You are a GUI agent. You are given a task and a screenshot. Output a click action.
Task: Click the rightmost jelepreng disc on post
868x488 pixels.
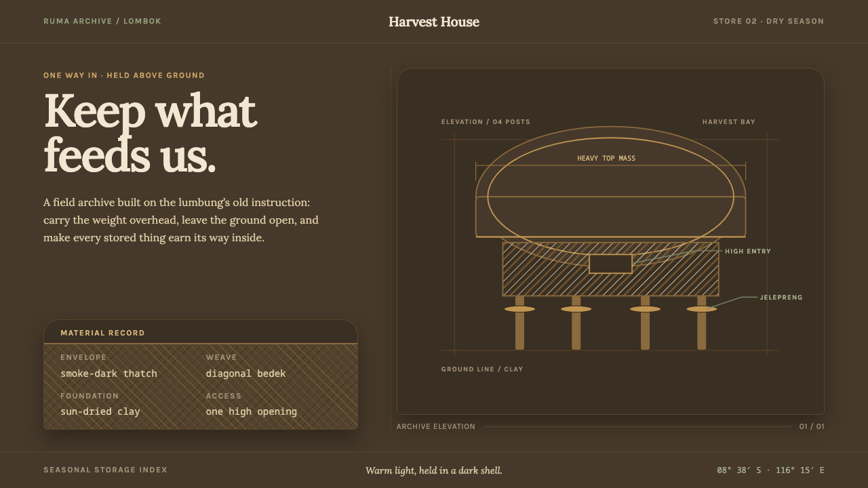pos(702,309)
